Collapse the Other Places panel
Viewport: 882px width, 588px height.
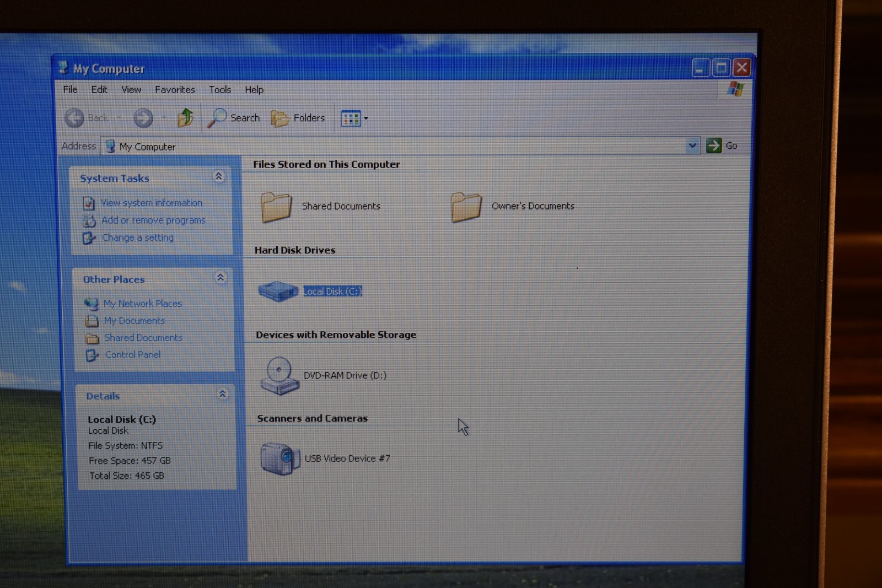(220, 277)
